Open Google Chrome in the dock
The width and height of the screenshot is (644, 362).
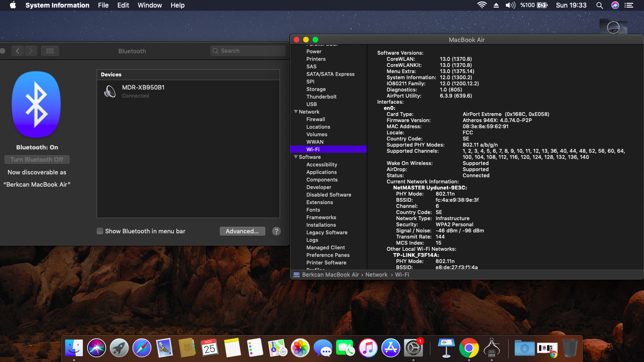pos(469,348)
